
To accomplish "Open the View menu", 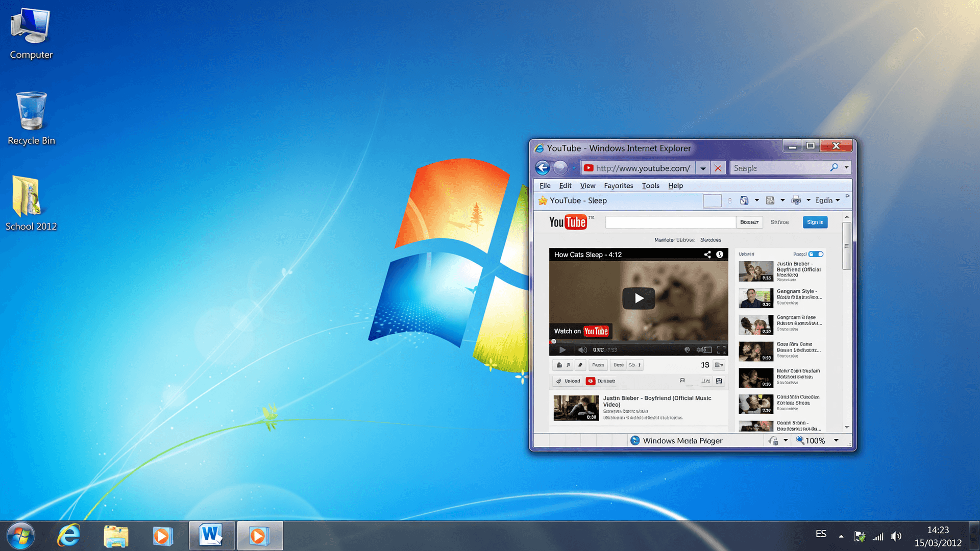I will click(x=587, y=186).
